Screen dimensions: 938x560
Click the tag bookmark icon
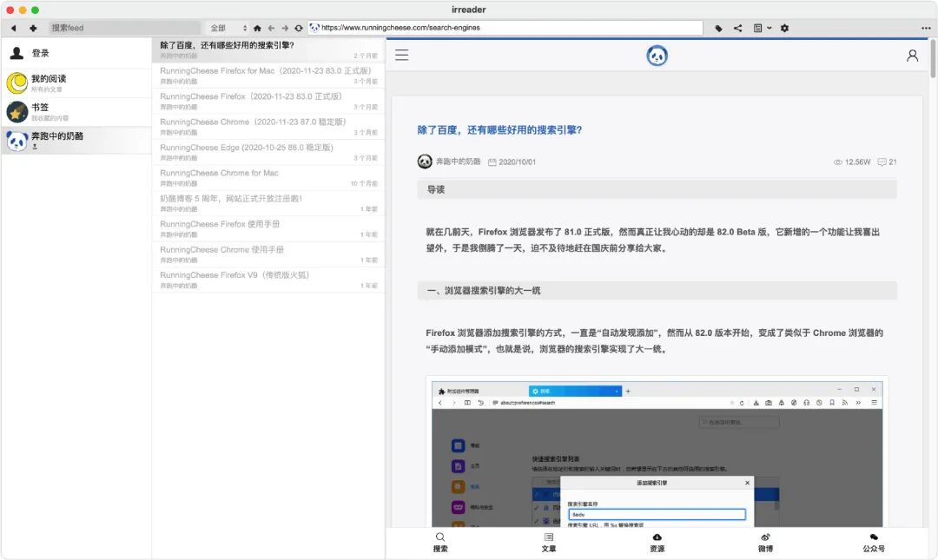point(718,28)
